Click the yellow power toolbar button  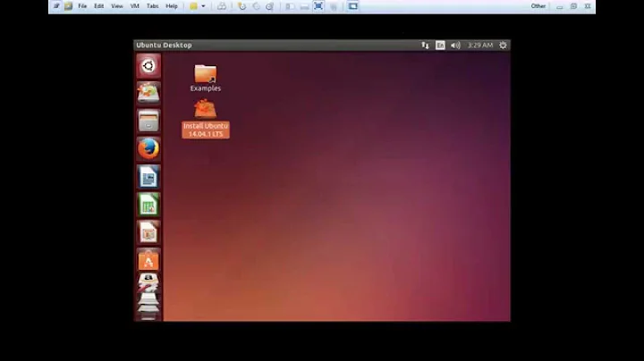pyautogui.click(x=193, y=6)
